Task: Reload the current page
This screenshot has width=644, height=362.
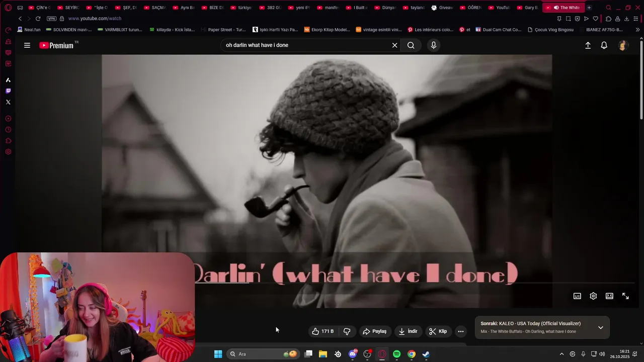Action: point(38,19)
